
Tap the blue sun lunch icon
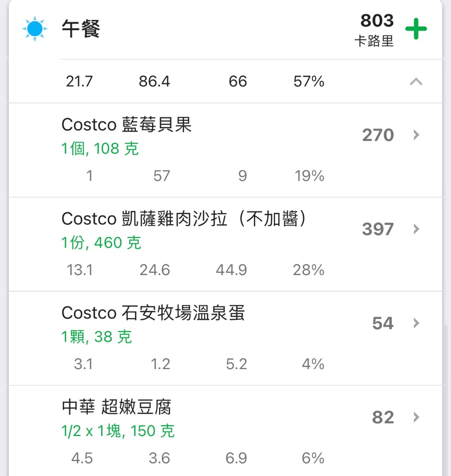click(x=35, y=28)
